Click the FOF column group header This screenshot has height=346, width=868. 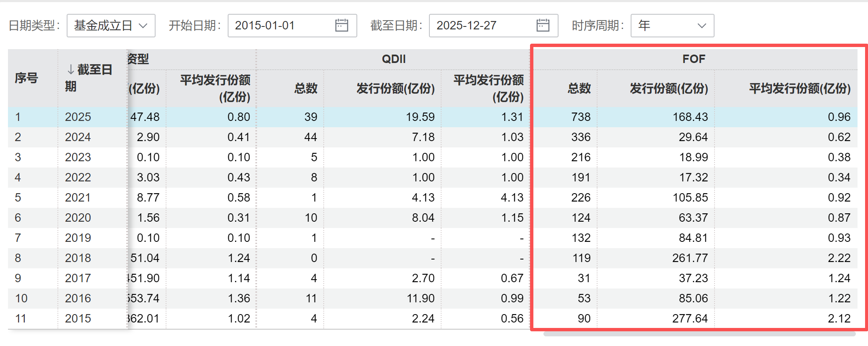pyautogui.click(x=694, y=59)
